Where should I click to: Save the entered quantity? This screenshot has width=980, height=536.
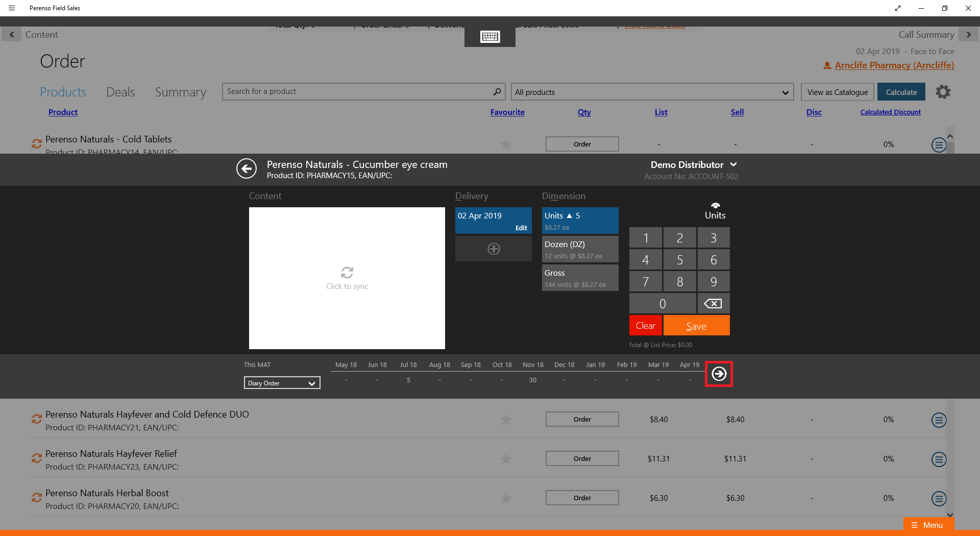point(696,326)
